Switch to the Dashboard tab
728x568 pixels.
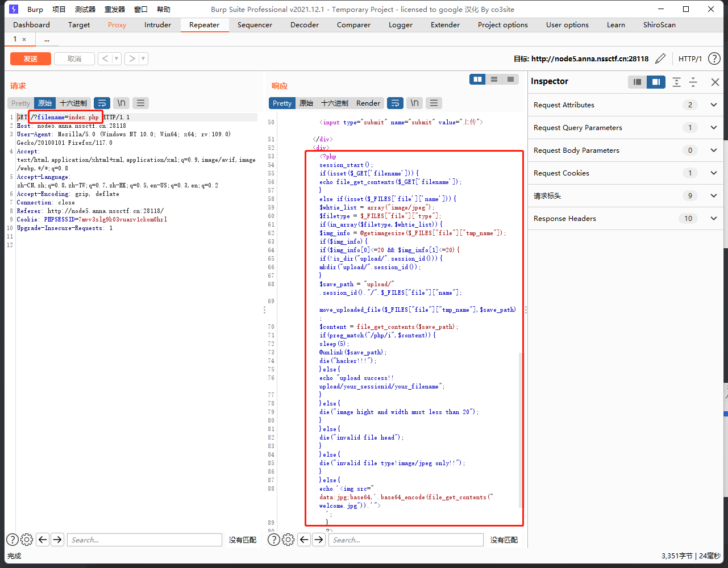click(x=31, y=25)
